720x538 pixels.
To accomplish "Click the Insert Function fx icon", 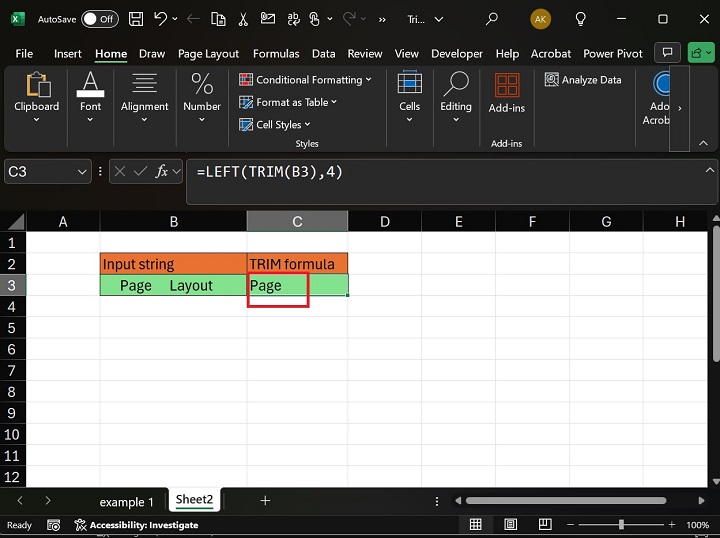I will (162, 172).
